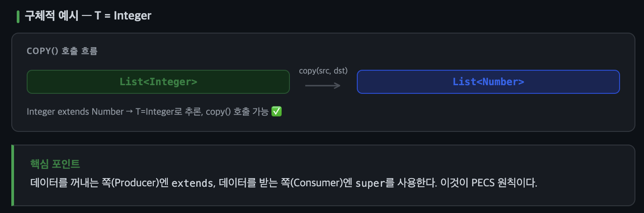644x213 pixels.
Task: Click the green left border of the key point box
Action: (13, 175)
